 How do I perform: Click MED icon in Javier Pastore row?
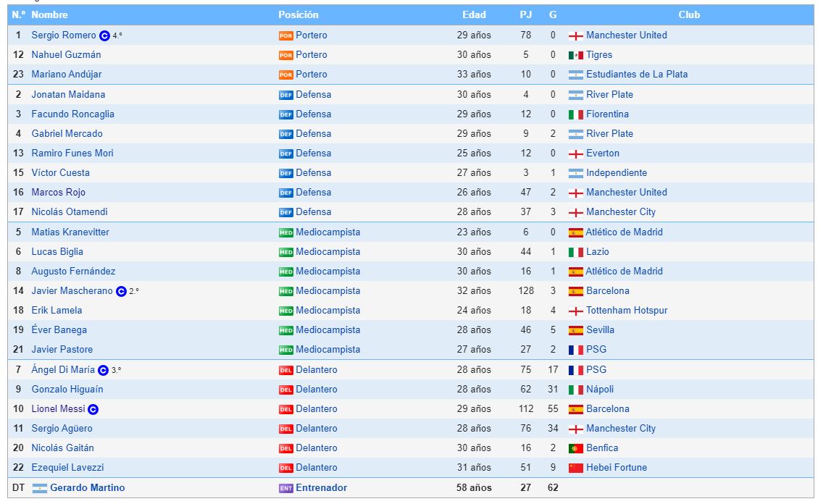pos(286,350)
